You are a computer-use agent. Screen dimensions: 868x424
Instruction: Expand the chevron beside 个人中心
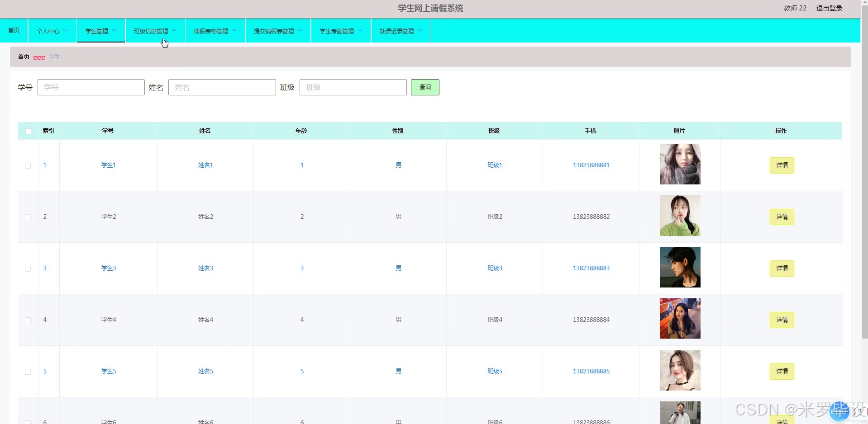click(x=66, y=31)
